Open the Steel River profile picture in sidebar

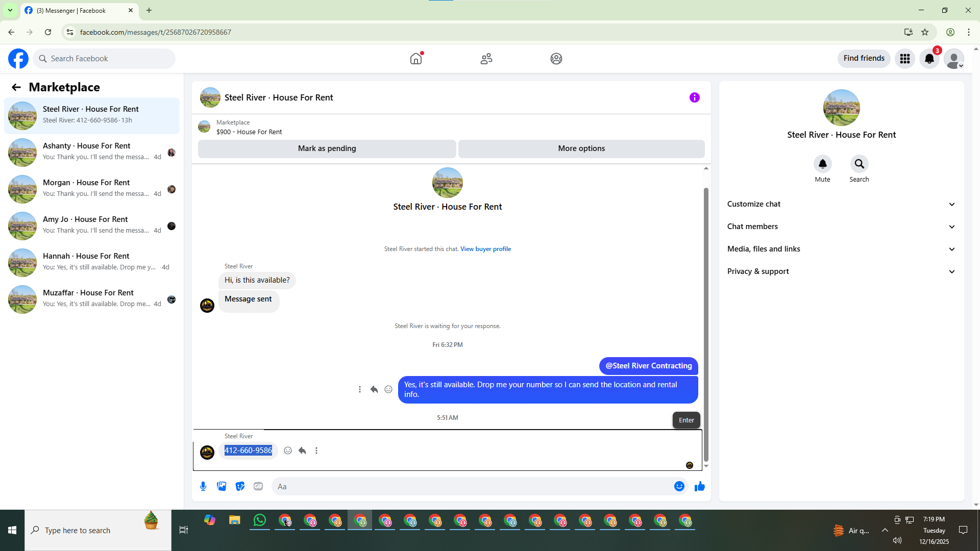842,108
